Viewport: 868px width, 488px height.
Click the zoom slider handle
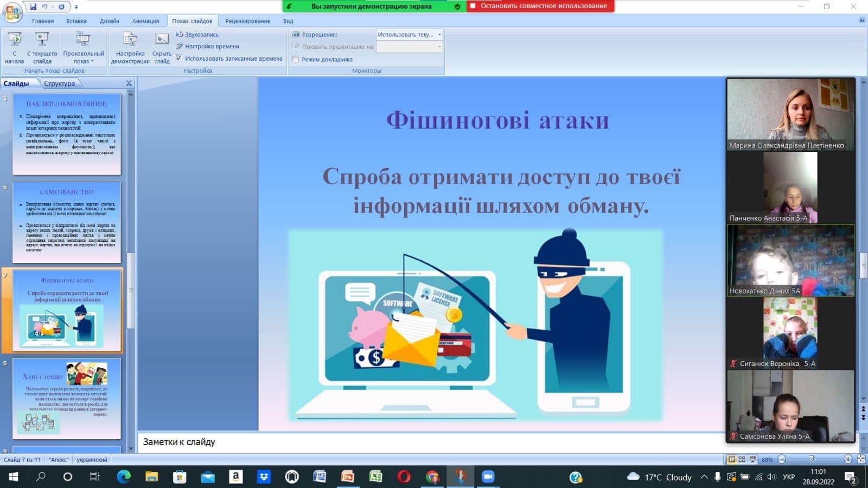(811, 459)
